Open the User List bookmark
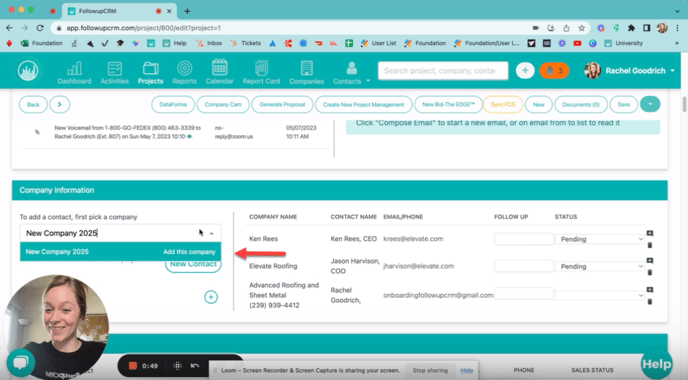Viewport: 688px width, 380px height. point(379,43)
